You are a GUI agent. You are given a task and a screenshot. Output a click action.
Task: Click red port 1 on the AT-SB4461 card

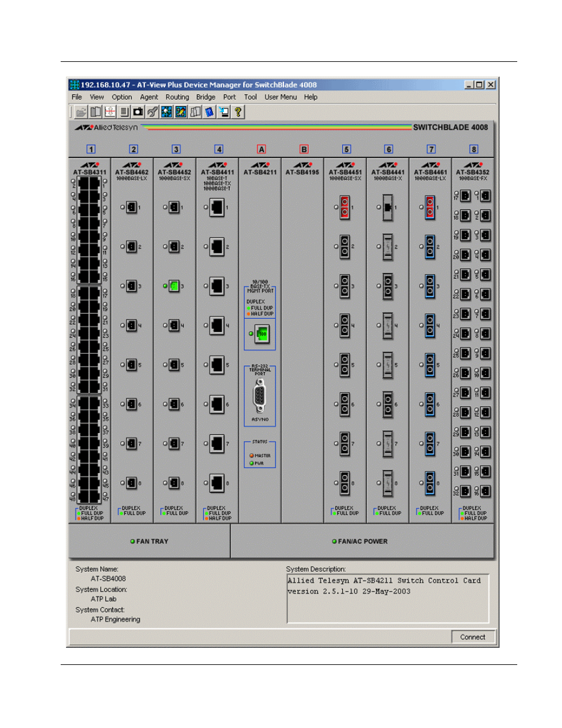click(x=430, y=207)
